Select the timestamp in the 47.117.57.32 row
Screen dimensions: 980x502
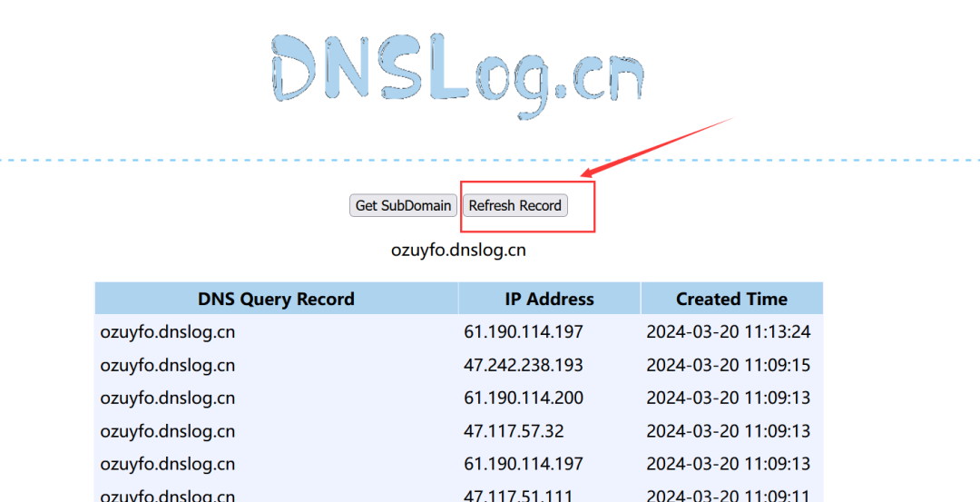tap(728, 431)
